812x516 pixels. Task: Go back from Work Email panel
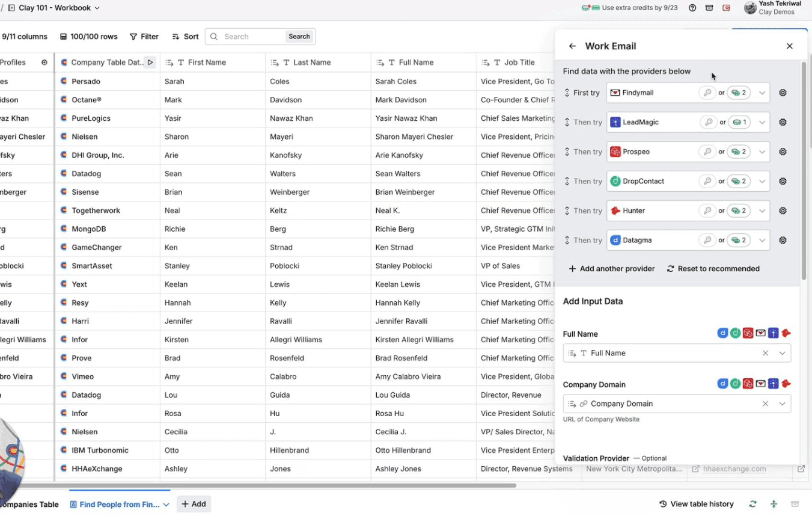click(572, 46)
